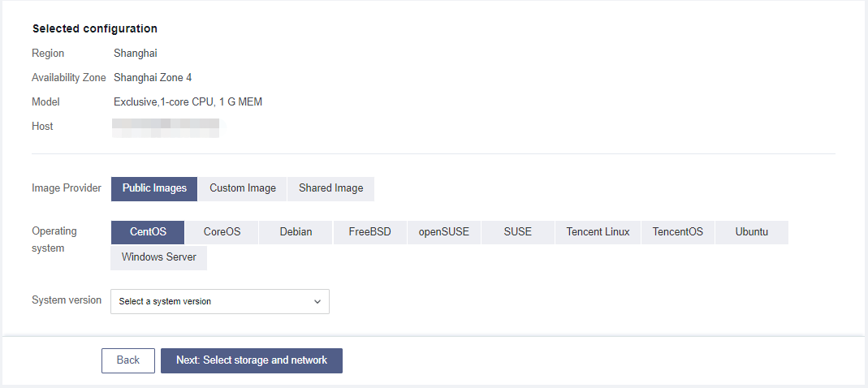The image size is (868, 388).
Task: Pick CoreOS as the operating system
Action: [222, 232]
